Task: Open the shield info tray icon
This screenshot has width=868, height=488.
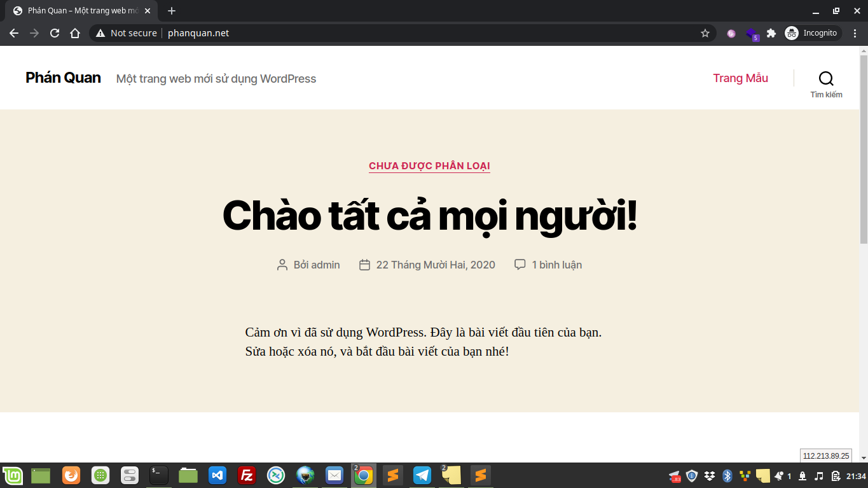Action: [x=692, y=476]
